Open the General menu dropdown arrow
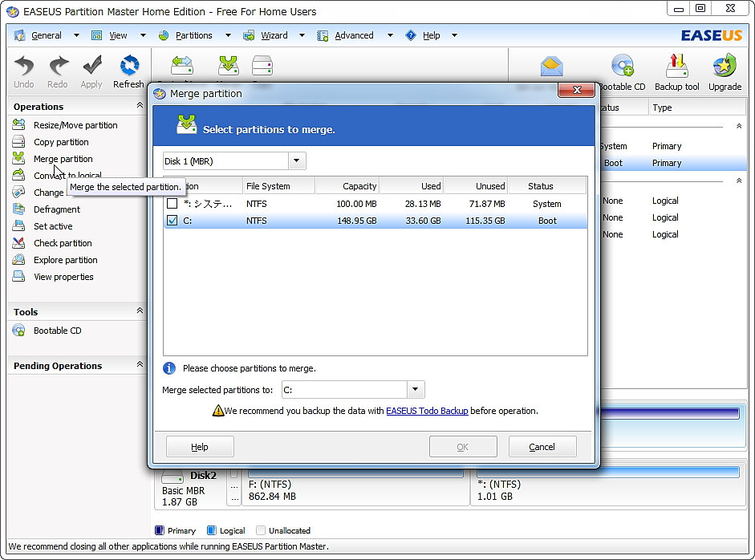The image size is (755, 560). (76, 35)
